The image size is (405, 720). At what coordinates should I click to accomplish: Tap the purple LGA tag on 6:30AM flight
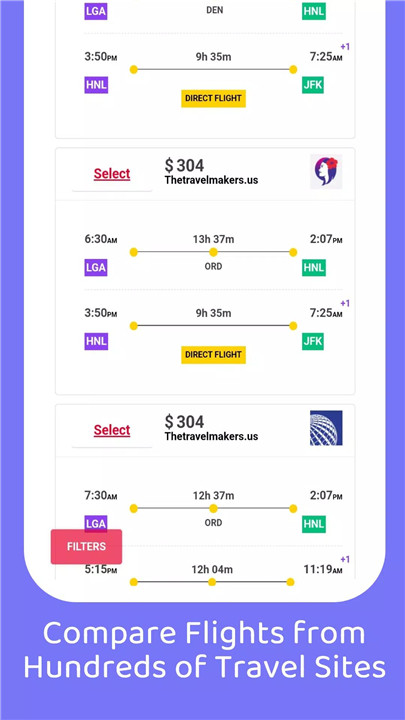click(x=96, y=268)
